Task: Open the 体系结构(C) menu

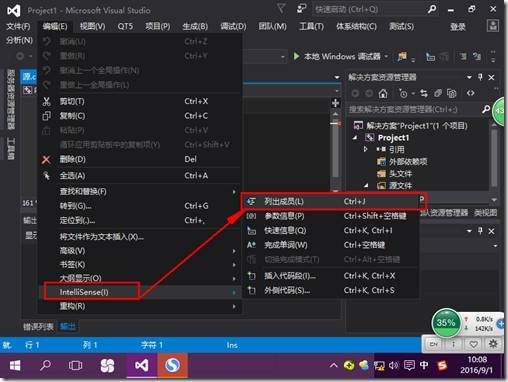Action: pos(356,26)
